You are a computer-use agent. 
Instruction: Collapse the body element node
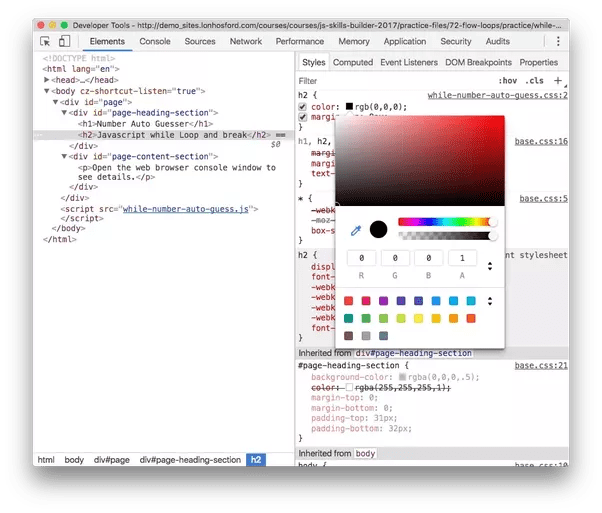(x=46, y=91)
